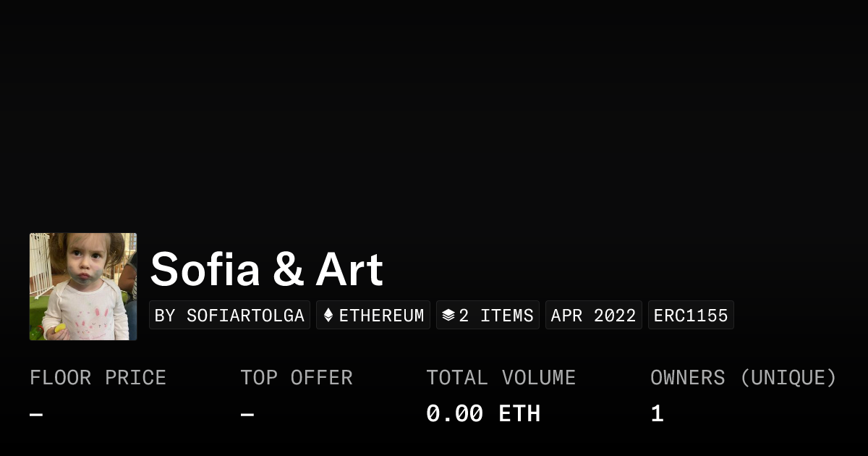Open the Sofia & Art collection thumbnail
The image size is (868, 456).
click(x=83, y=287)
